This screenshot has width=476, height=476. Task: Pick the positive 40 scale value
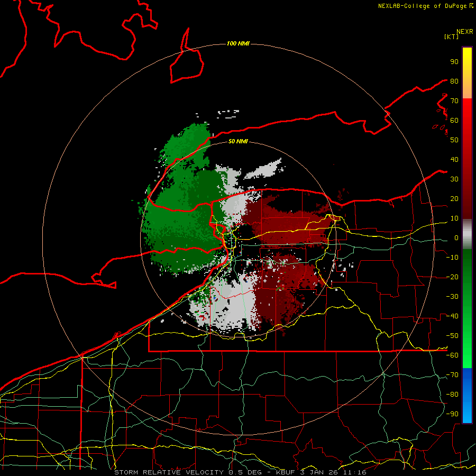click(454, 159)
